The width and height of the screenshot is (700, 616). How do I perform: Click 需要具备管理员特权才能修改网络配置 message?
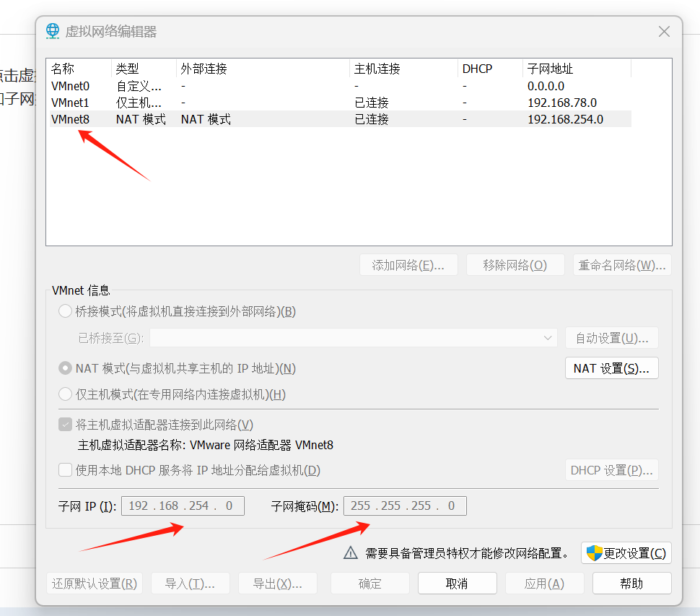467,553
